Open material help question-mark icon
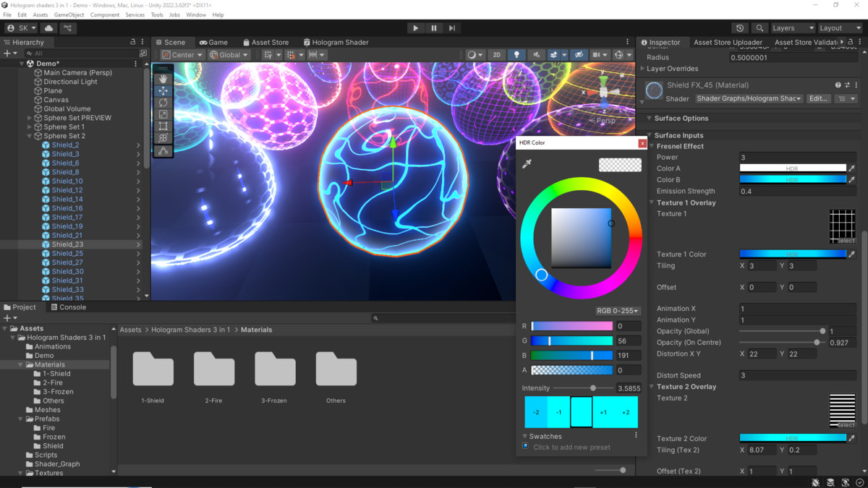 tap(838, 85)
